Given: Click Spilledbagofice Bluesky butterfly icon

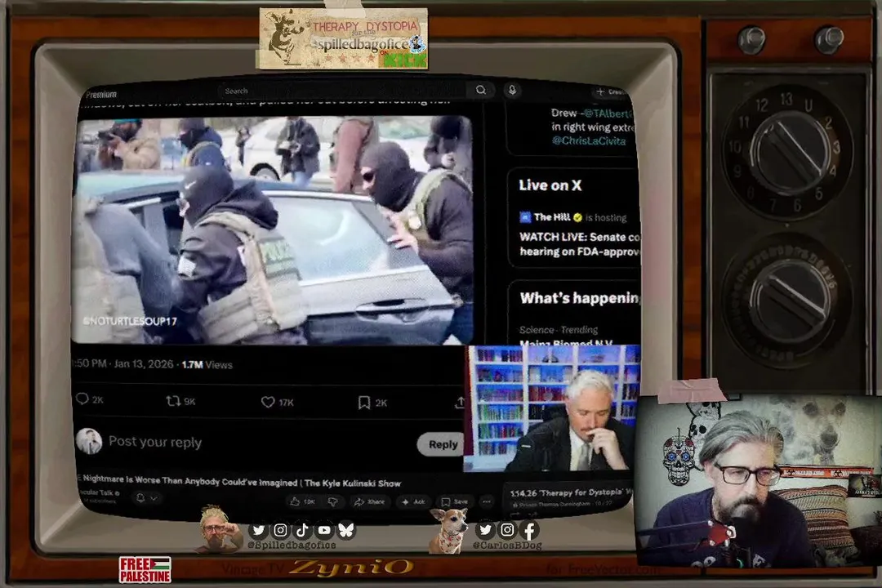Looking at the screenshot, I should pos(346,530).
